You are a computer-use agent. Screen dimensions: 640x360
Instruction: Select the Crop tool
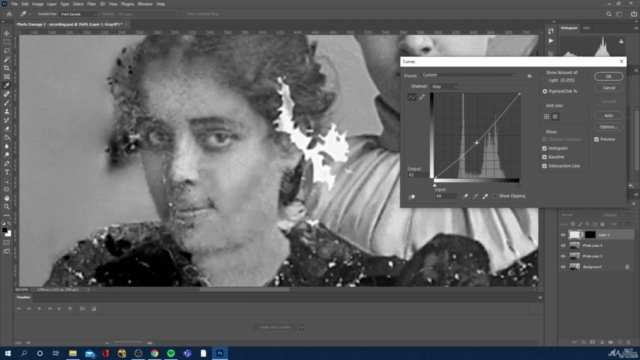click(x=7, y=68)
